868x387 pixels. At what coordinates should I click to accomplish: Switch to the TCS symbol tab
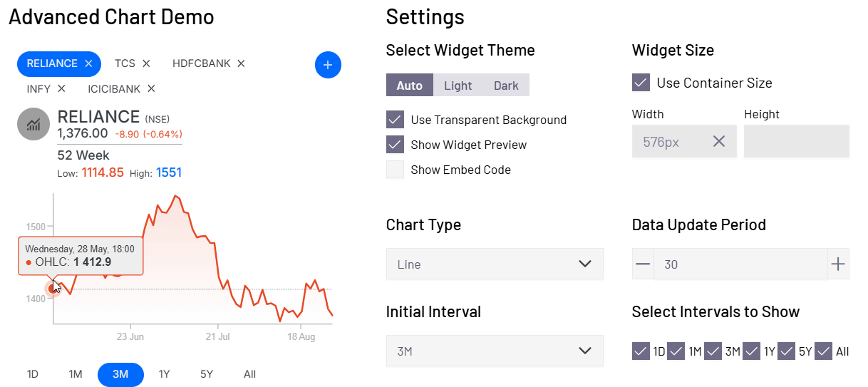[x=125, y=63]
